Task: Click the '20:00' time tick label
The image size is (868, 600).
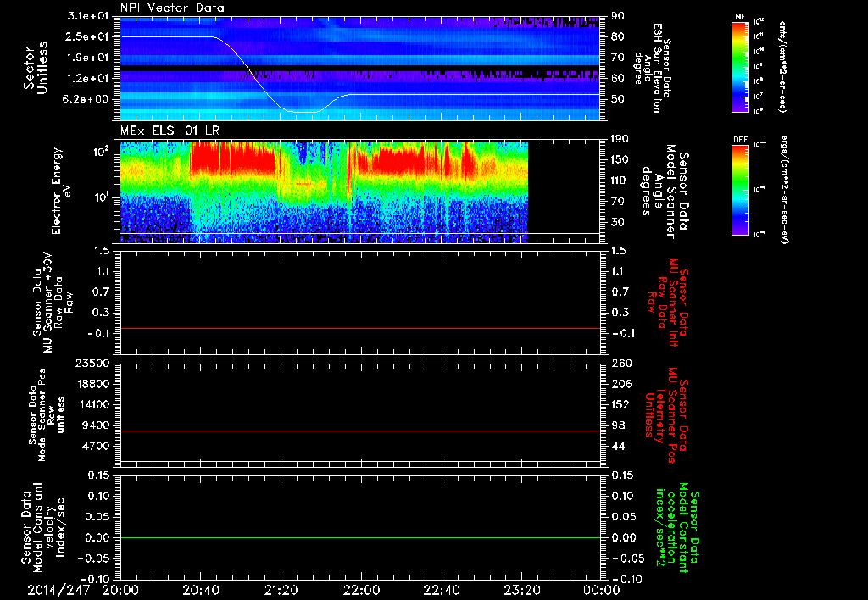Action: (120, 590)
